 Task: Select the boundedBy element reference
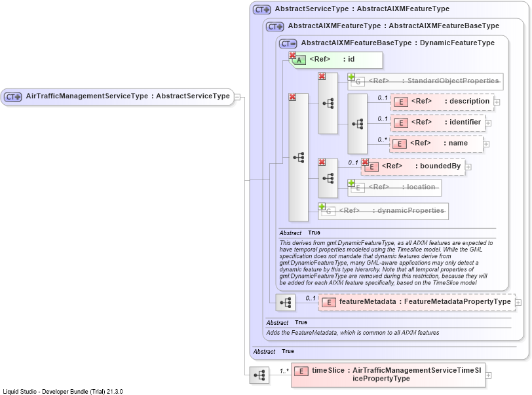coord(413,166)
